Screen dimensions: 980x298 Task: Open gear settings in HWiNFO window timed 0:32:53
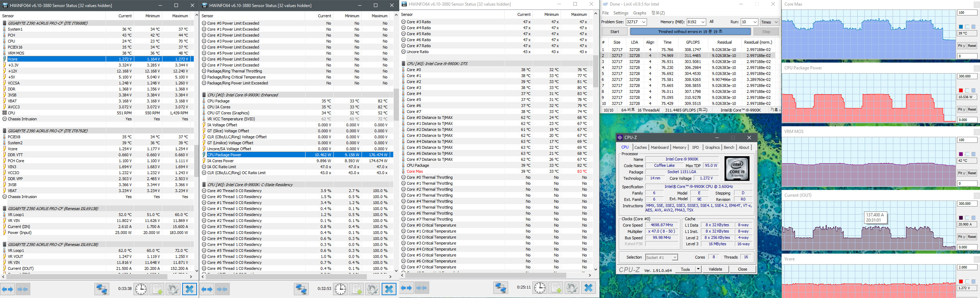click(x=372, y=289)
